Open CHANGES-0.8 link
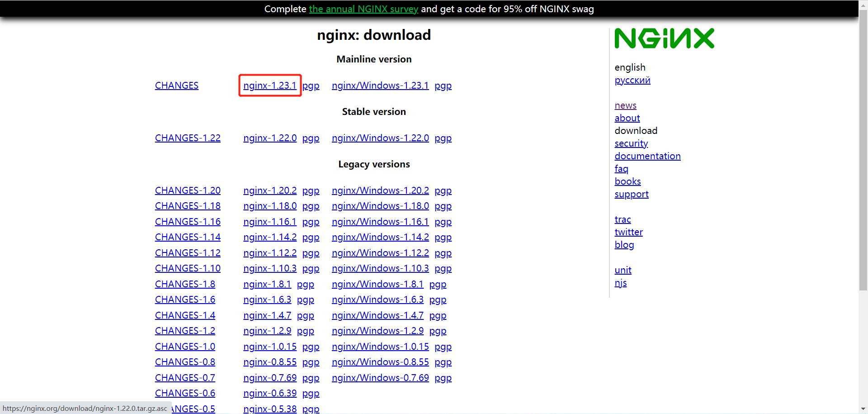 coord(185,362)
